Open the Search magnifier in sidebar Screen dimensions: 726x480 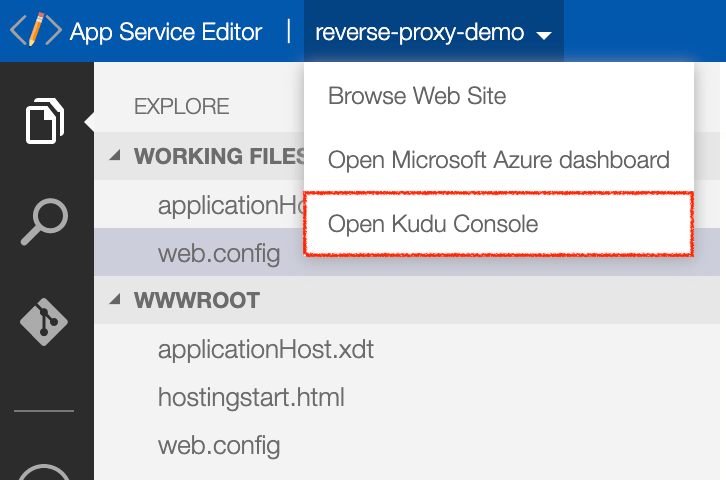(45, 221)
